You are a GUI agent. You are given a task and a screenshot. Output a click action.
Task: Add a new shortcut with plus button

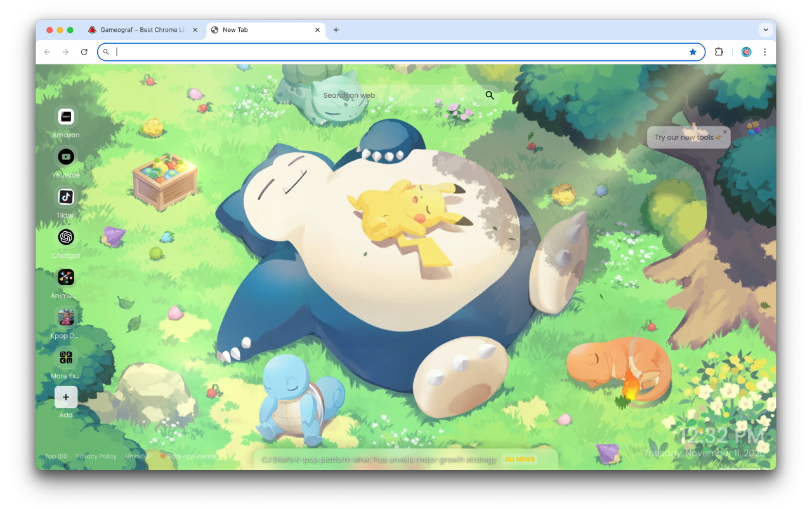[x=66, y=397]
